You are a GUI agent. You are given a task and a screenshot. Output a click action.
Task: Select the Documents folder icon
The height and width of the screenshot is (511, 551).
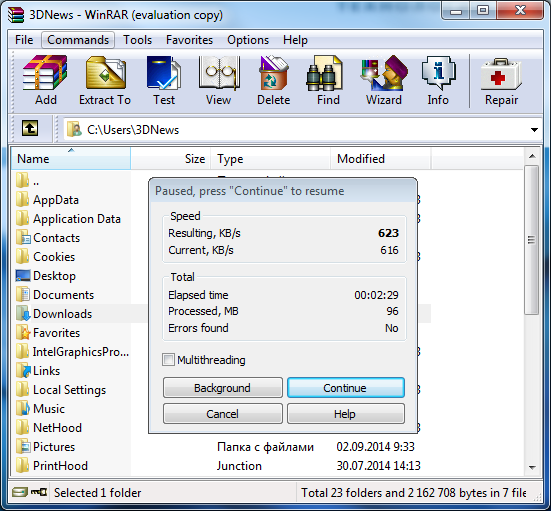click(23, 295)
